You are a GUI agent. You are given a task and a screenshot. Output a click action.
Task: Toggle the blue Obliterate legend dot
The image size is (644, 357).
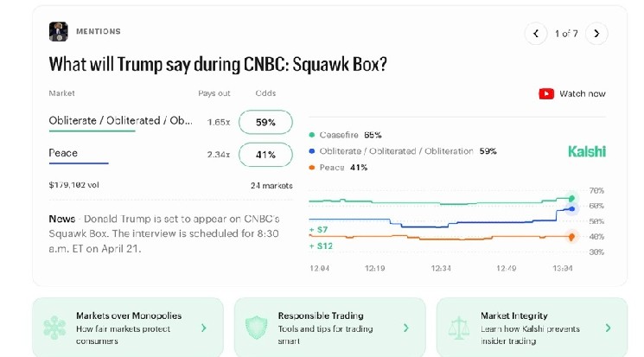coord(312,151)
